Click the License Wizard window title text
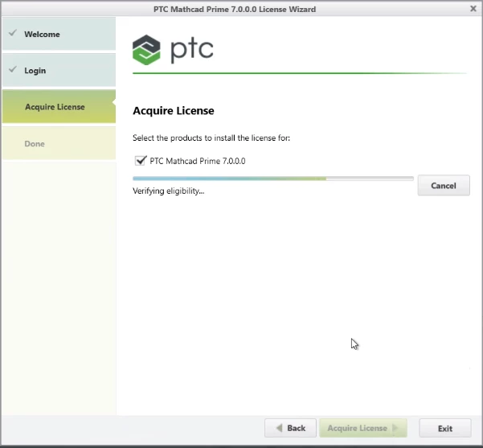 click(x=235, y=10)
